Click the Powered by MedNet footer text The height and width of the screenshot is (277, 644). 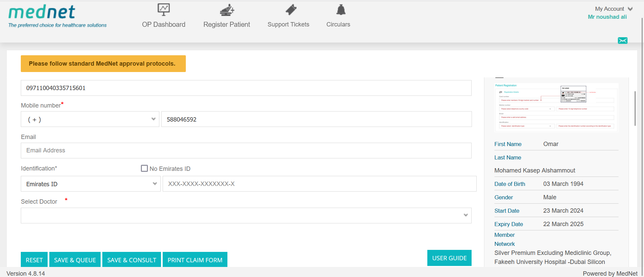pyautogui.click(x=610, y=273)
